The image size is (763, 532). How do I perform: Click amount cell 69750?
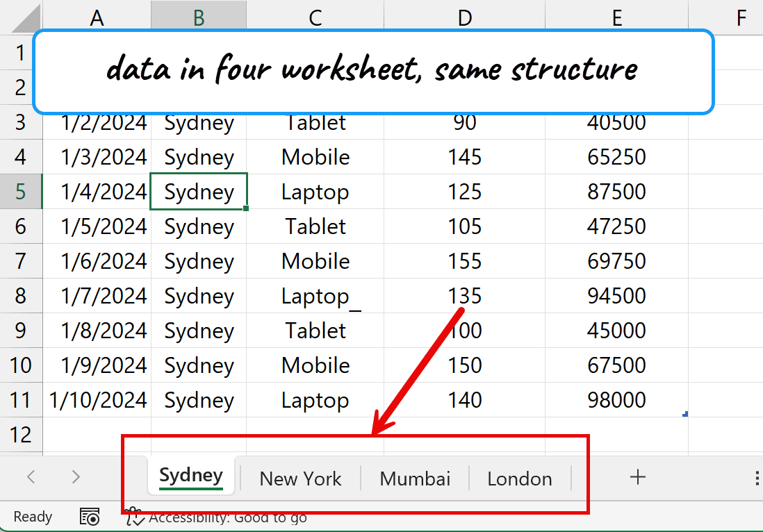(616, 261)
